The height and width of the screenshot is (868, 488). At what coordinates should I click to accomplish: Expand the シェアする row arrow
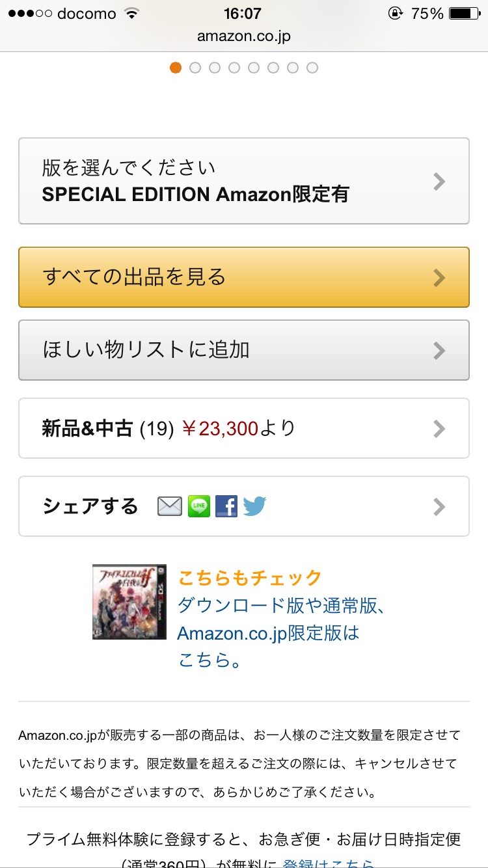pyautogui.click(x=439, y=506)
